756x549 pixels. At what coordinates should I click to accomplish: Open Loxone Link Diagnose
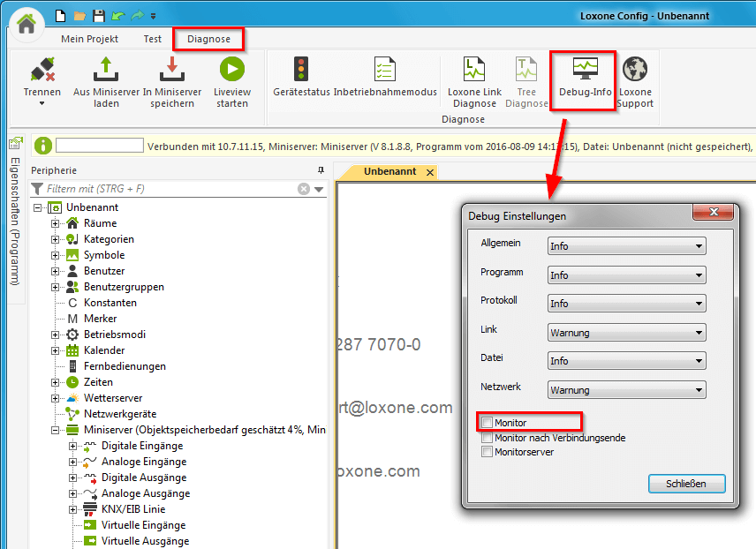coord(473,79)
